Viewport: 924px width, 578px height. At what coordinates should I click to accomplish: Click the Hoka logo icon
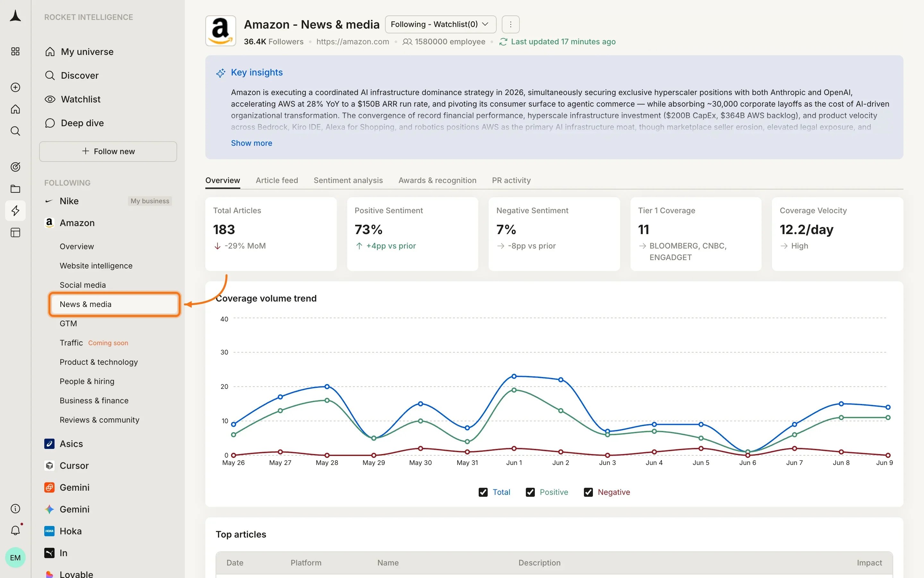tap(49, 531)
